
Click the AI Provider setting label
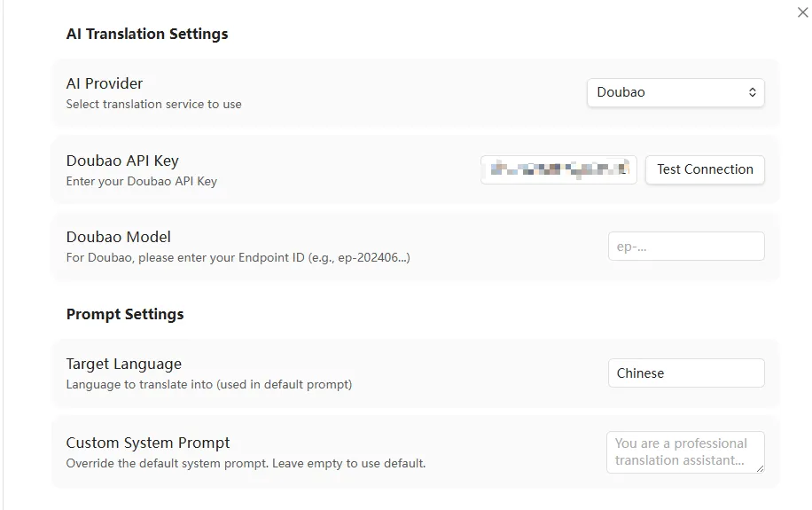105,83
